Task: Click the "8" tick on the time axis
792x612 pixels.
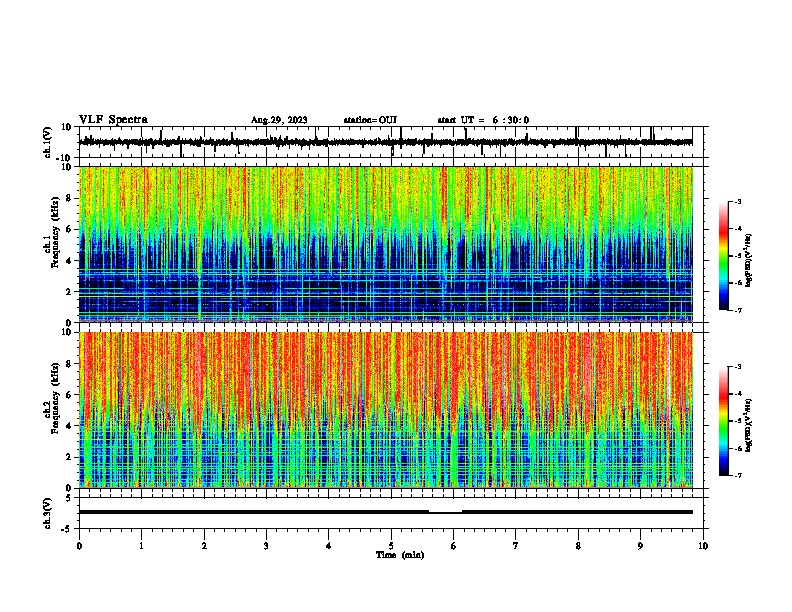Action: click(578, 546)
